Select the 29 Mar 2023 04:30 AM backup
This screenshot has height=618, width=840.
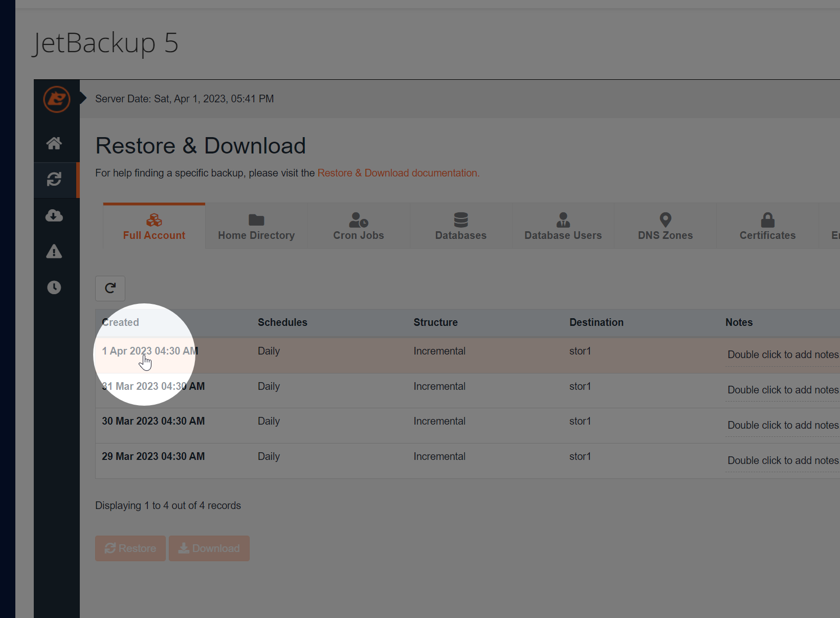click(x=153, y=456)
